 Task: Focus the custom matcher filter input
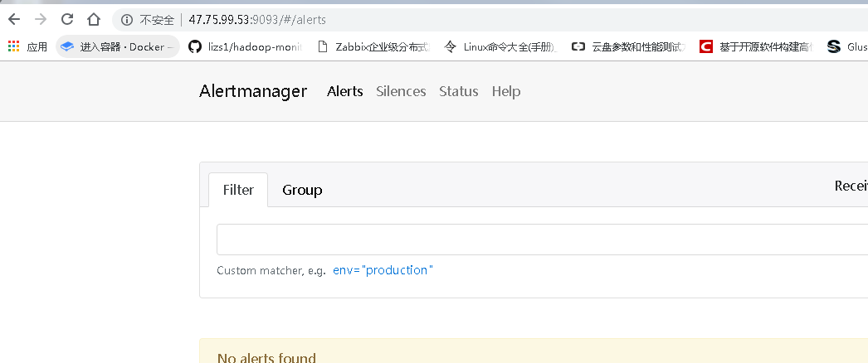(x=539, y=240)
